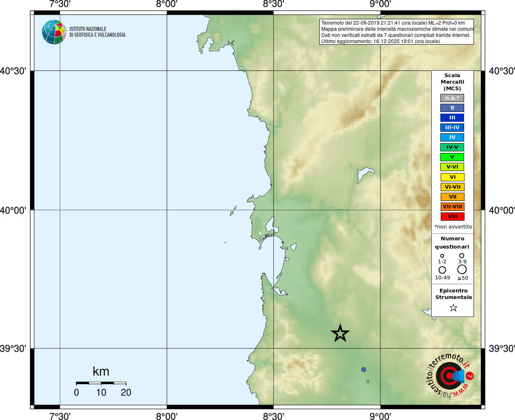Click the INGV globe logo
515x420 pixels.
pos(54,32)
